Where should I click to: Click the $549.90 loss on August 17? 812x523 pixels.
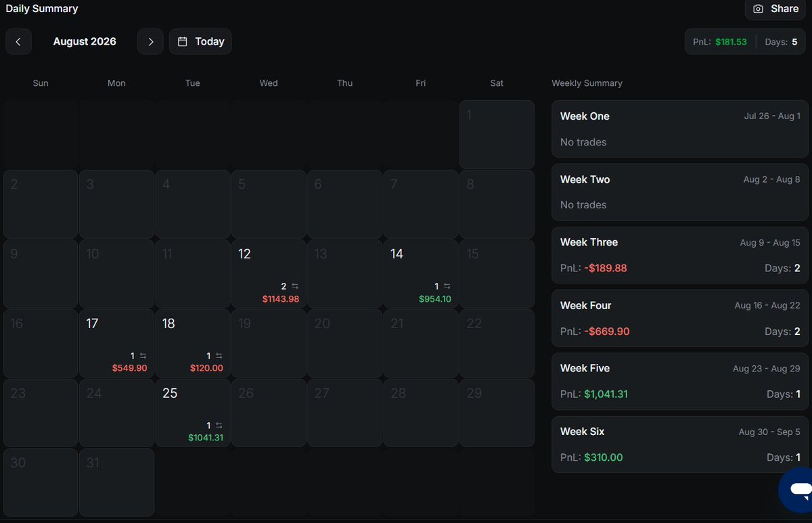[130, 368]
